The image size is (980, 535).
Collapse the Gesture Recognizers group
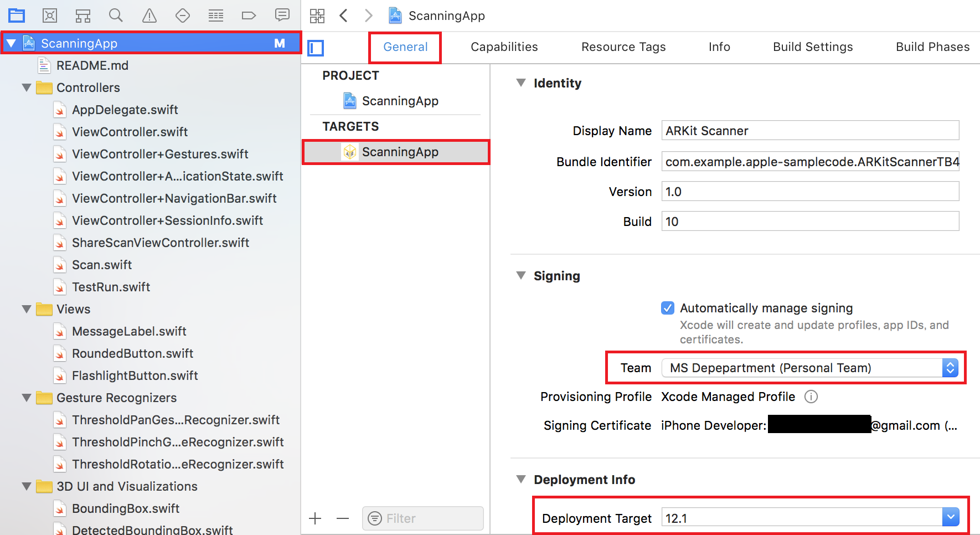coord(27,398)
